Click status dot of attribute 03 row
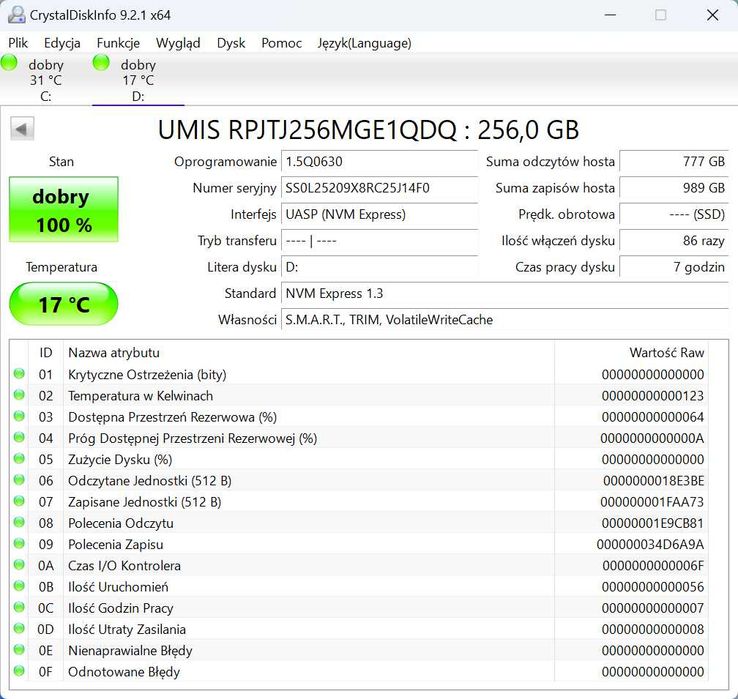 pyautogui.click(x=19, y=416)
